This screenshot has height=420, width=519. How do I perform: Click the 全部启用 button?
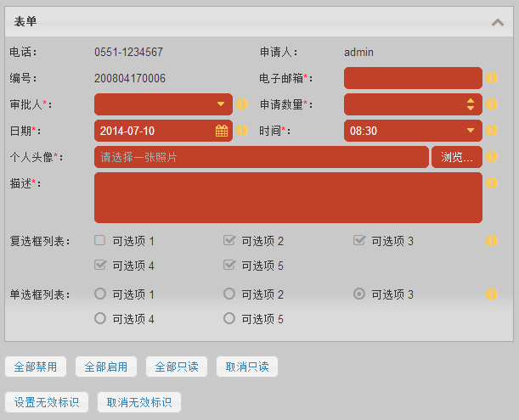click(106, 367)
